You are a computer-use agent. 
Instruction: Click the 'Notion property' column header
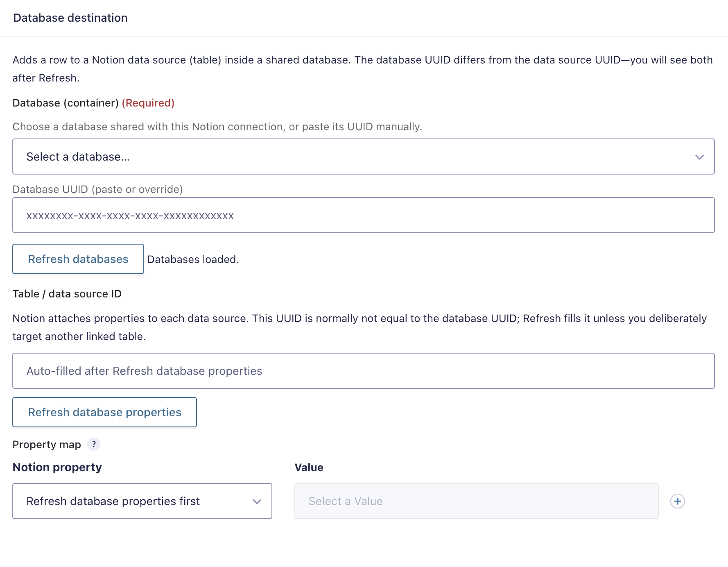point(57,467)
